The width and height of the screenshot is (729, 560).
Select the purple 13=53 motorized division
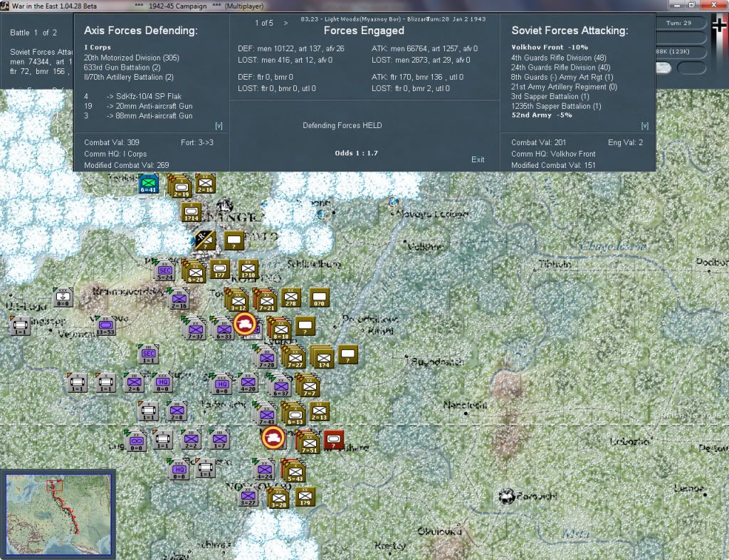click(x=105, y=326)
